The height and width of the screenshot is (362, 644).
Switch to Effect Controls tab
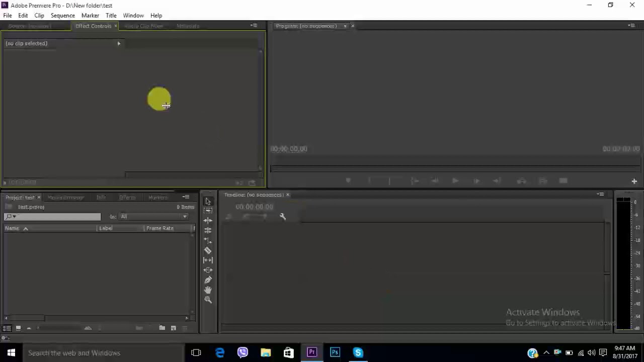[x=94, y=26]
